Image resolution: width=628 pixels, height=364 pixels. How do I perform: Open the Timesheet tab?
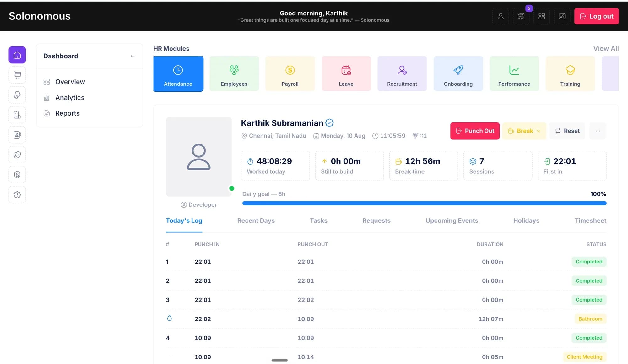[590, 220]
